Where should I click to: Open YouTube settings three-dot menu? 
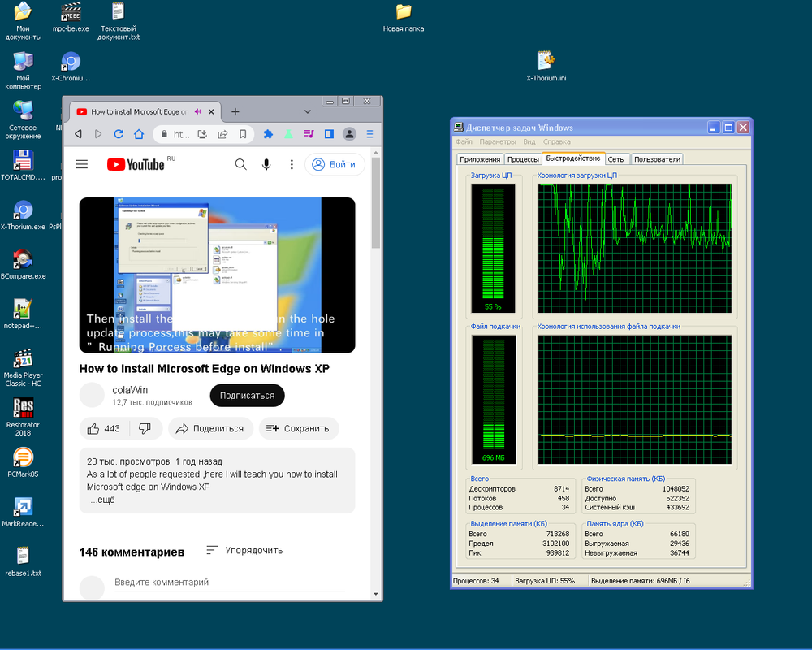pyautogui.click(x=292, y=164)
